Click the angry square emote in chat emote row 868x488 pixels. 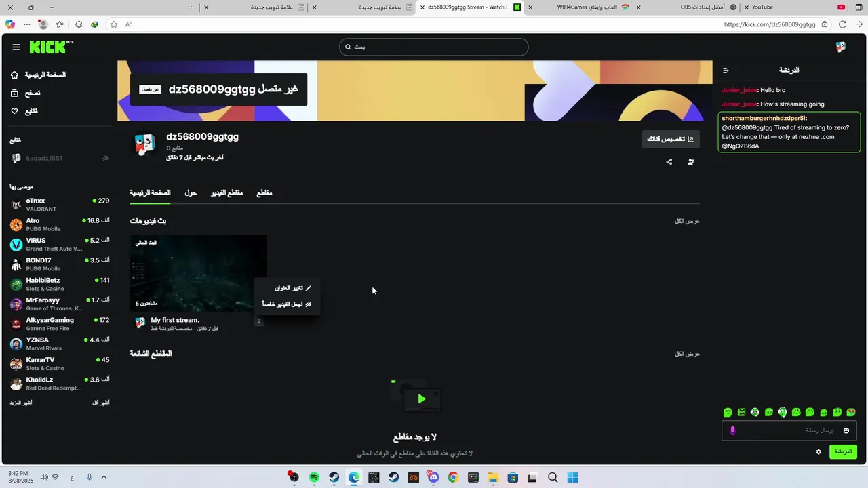click(x=741, y=412)
